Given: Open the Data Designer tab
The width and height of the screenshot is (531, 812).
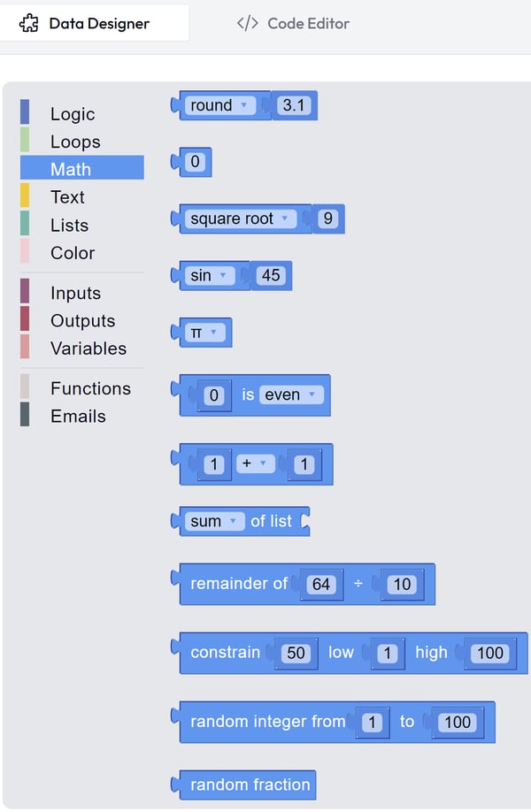Looking at the screenshot, I should [95, 23].
